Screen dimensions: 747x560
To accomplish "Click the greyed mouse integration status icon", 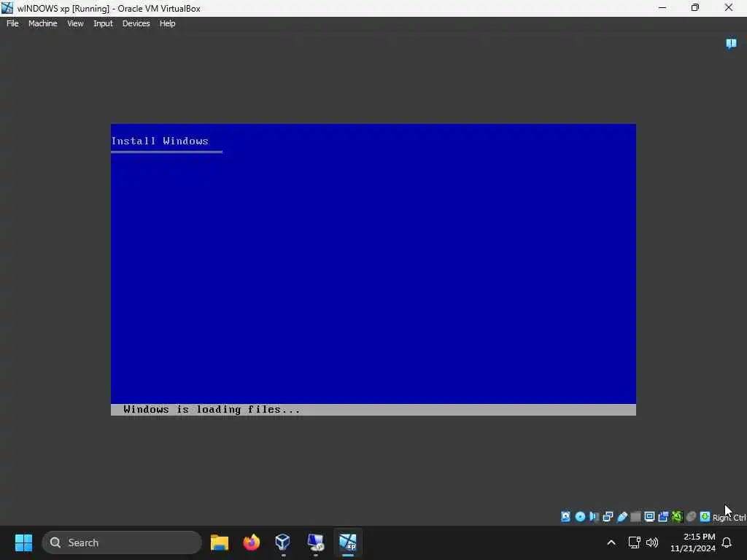I will point(691,517).
